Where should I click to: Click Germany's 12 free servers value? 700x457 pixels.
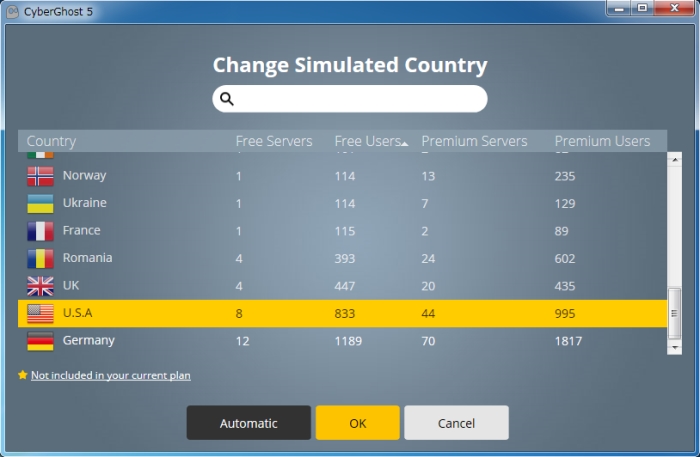(242, 341)
